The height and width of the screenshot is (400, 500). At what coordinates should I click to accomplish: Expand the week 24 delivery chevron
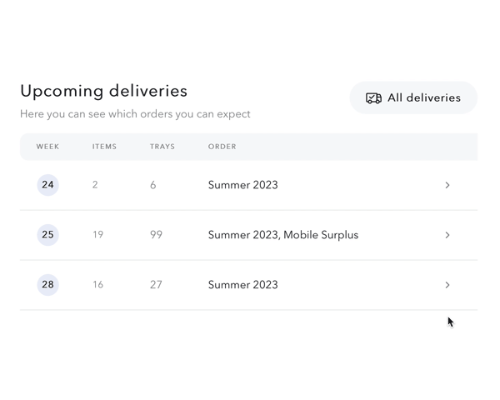click(447, 185)
